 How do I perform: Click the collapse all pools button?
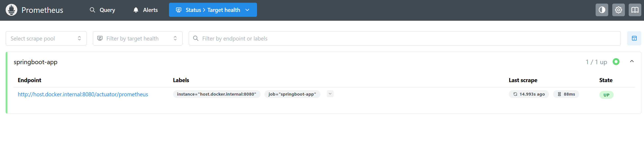pyautogui.click(x=634, y=38)
